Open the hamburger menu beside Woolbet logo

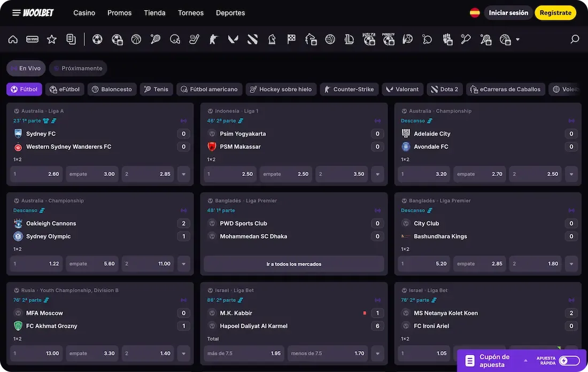pyautogui.click(x=16, y=13)
